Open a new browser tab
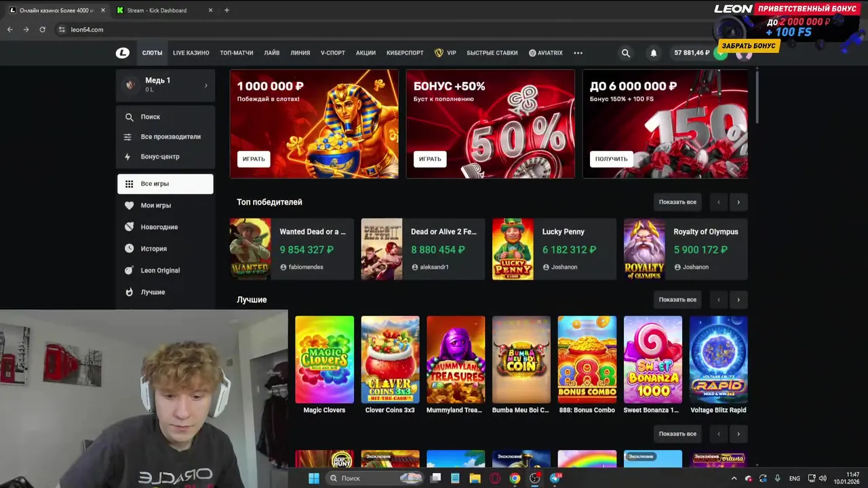Image resolution: width=868 pixels, height=488 pixels. coord(226,10)
